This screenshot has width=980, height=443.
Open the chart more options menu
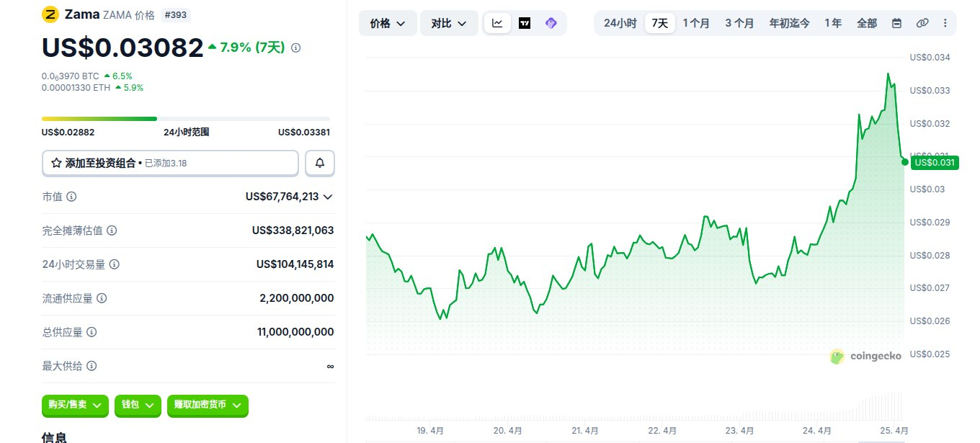pos(945,23)
